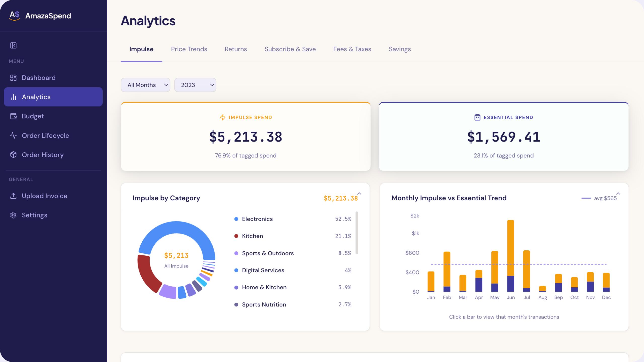The height and width of the screenshot is (362, 644).
Task: Collapse the Impulse by Category card
Action: tap(359, 194)
